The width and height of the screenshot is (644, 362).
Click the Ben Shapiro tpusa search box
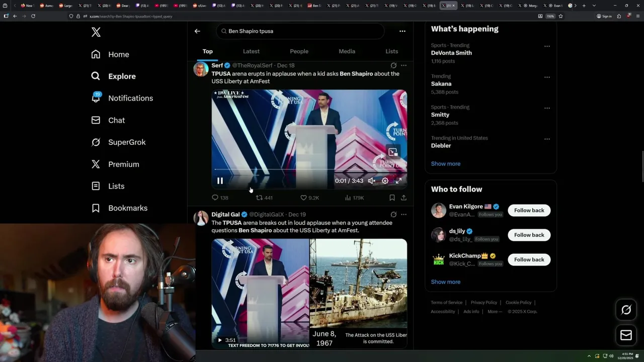pos(300,31)
